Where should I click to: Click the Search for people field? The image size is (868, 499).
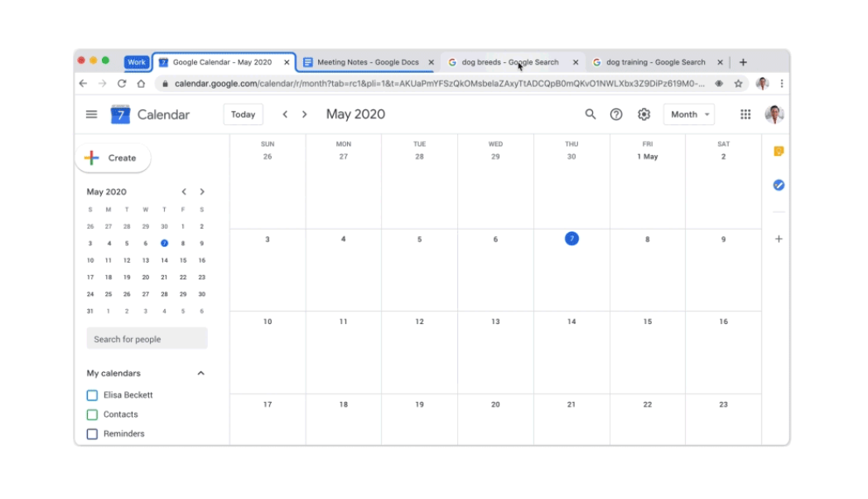click(x=147, y=339)
